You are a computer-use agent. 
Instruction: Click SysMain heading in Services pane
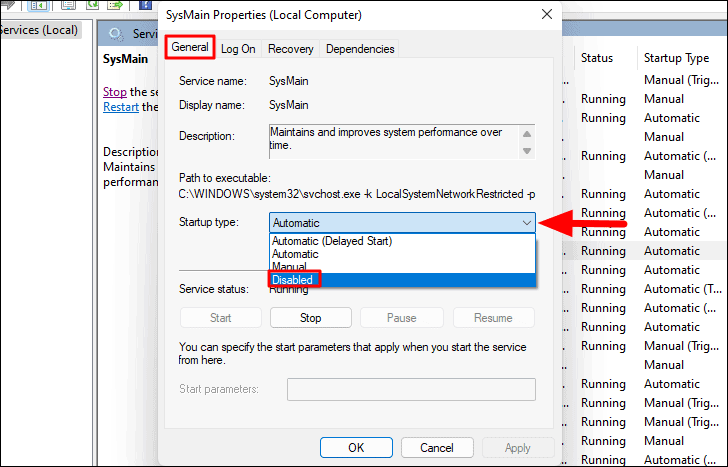125,59
